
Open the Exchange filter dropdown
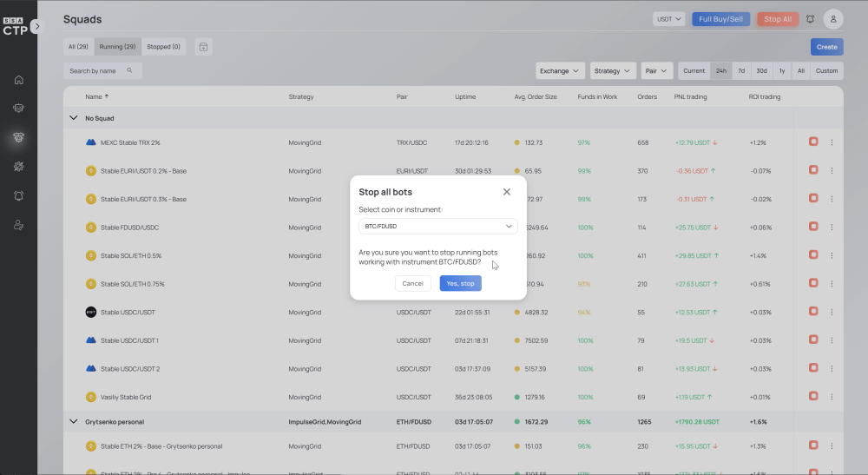(560, 71)
